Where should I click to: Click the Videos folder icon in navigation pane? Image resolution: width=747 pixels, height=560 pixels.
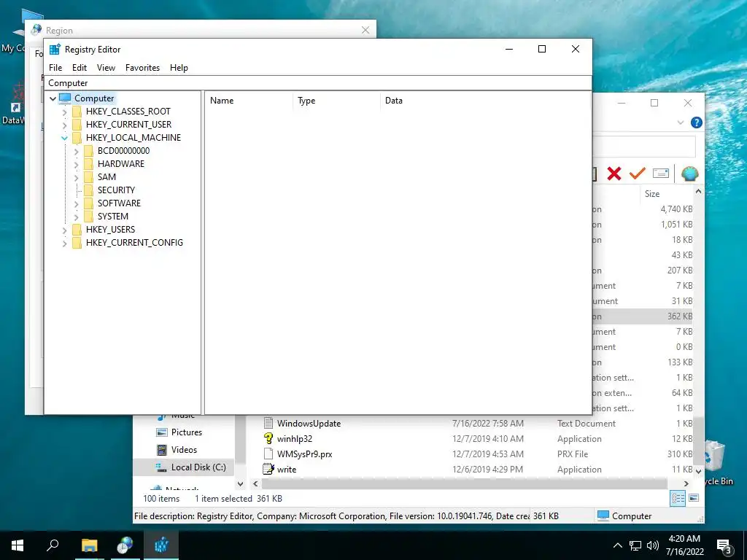coord(162,449)
